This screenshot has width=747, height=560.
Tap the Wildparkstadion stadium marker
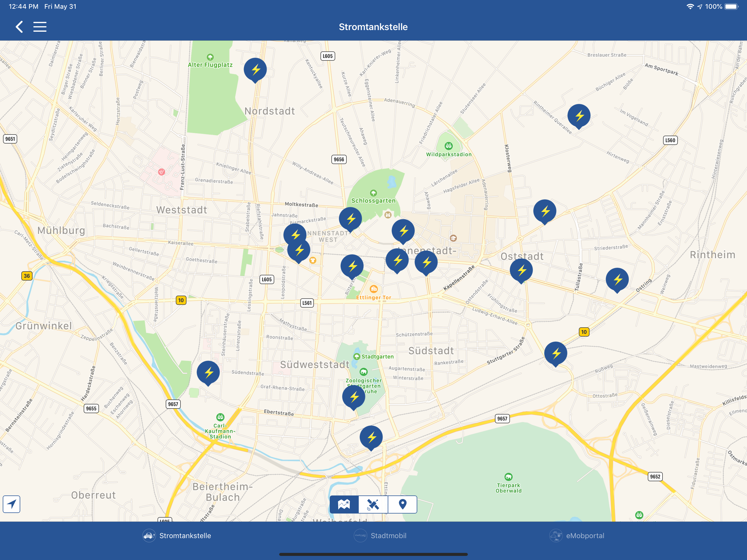[x=448, y=146]
